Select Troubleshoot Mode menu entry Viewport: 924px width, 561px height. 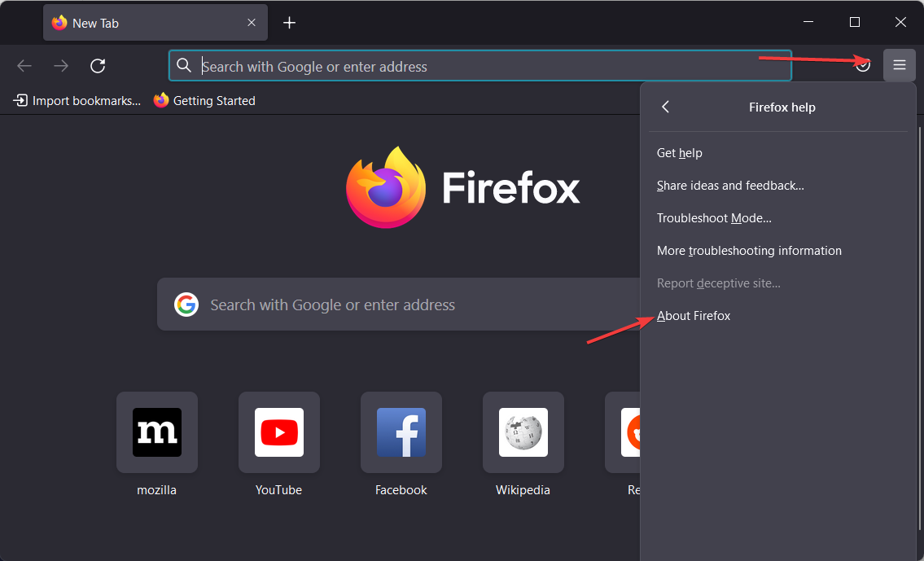click(x=777, y=218)
